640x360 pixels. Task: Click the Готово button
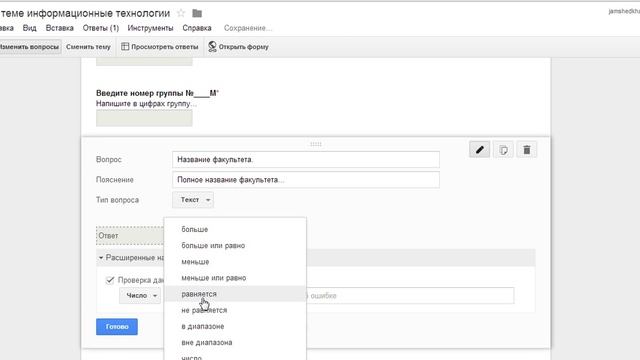click(117, 327)
